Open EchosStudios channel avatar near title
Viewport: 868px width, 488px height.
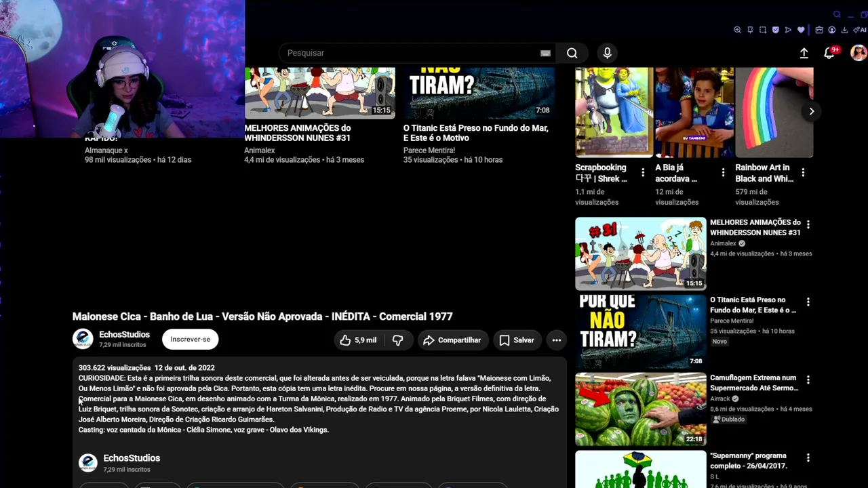(83, 339)
